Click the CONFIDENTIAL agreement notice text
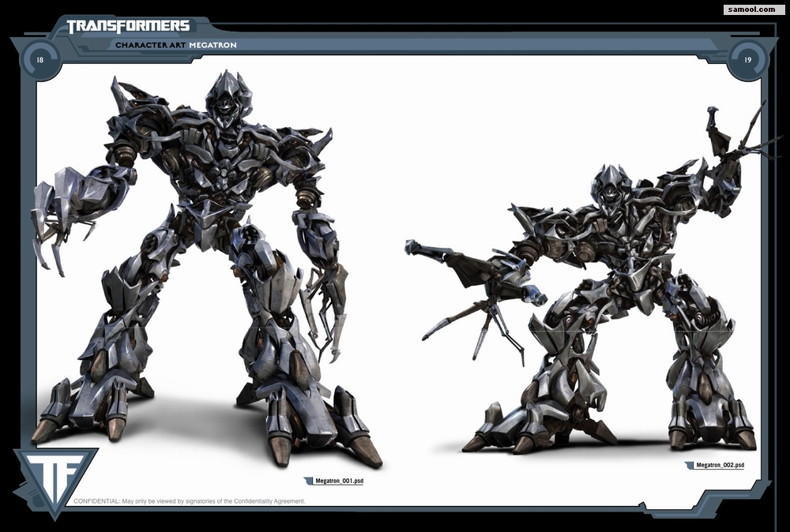The image size is (790, 532). click(x=190, y=501)
